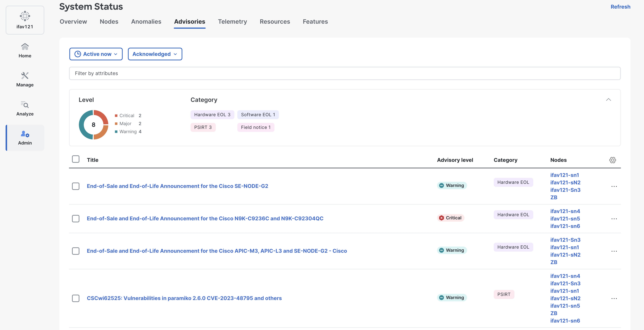Image resolution: width=644 pixels, height=330 pixels.
Task: Click Warning badge in SE-NODE-G2 row
Action: click(452, 185)
